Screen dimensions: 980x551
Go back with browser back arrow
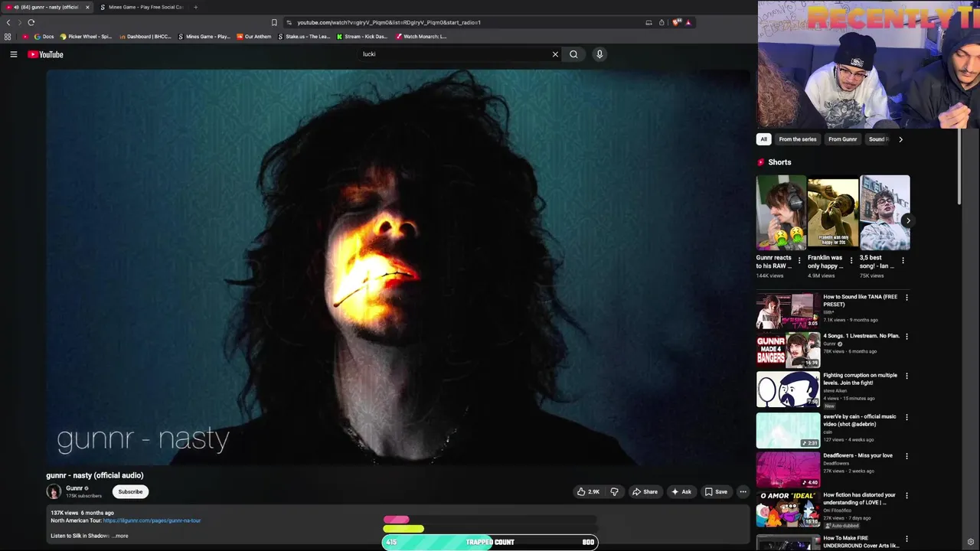point(8,22)
